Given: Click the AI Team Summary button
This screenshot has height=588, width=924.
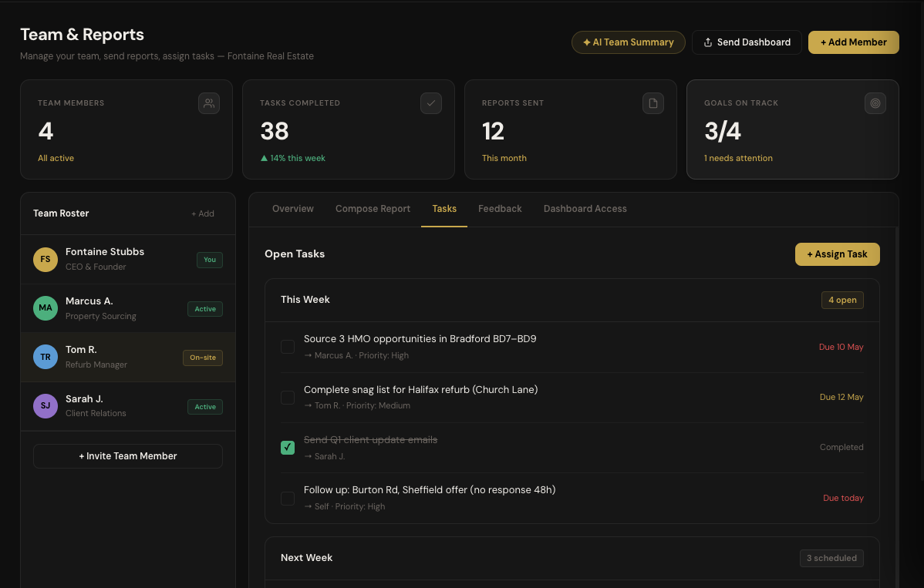Looking at the screenshot, I should click(x=628, y=42).
